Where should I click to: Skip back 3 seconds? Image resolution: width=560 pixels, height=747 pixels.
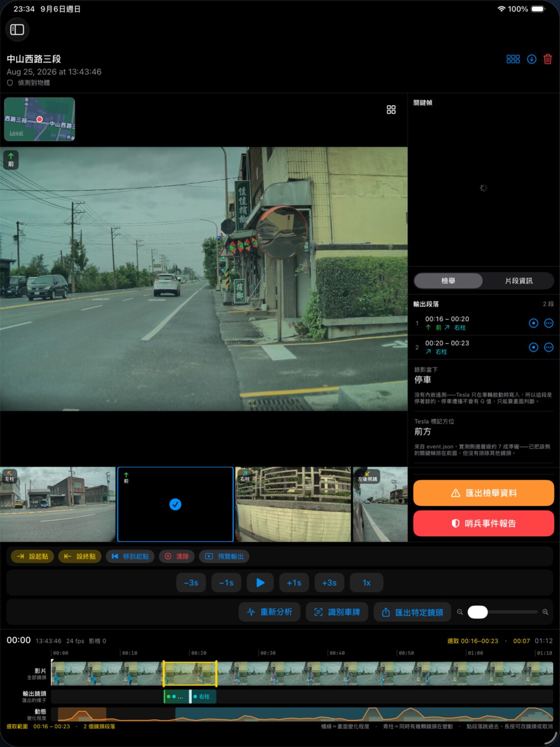191,583
